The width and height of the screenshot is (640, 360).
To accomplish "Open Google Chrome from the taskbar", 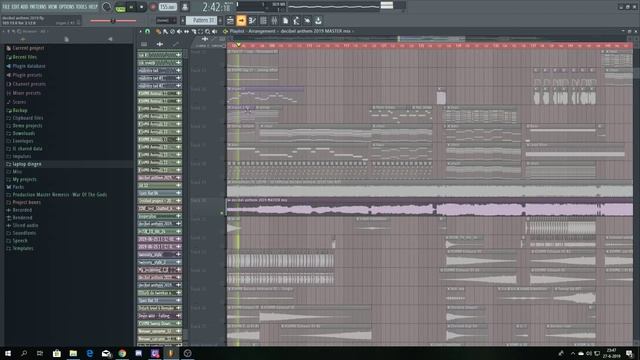I will 122,353.
